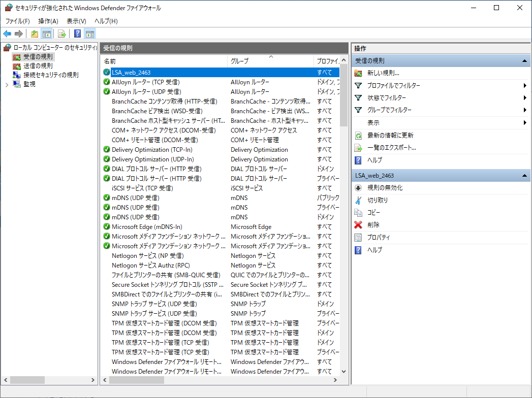Screen dimensions: 532x398
Task: Toggle the Action pane toolbar icon
Action: click(90, 34)
